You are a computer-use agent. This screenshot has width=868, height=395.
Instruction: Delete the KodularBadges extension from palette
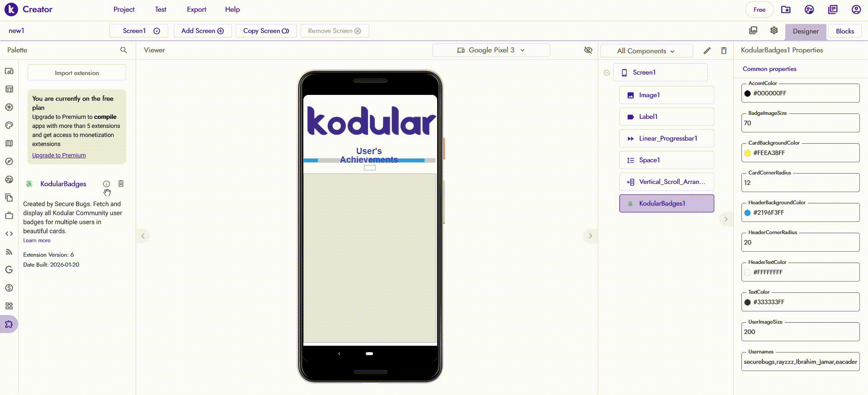[x=121, y=183]
